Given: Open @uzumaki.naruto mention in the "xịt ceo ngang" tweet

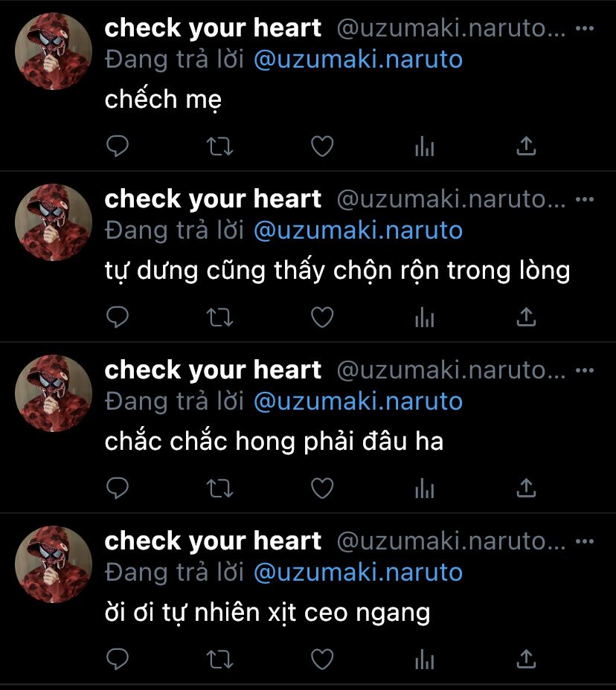Looking at the screenshot, I should click(x=358, y=572).
